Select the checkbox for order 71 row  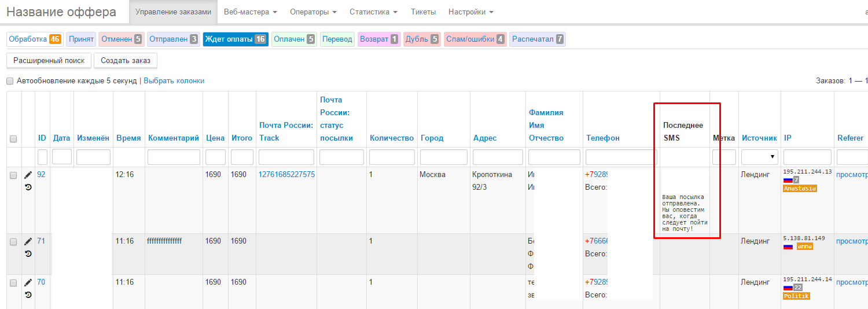(x=13, y=242)
